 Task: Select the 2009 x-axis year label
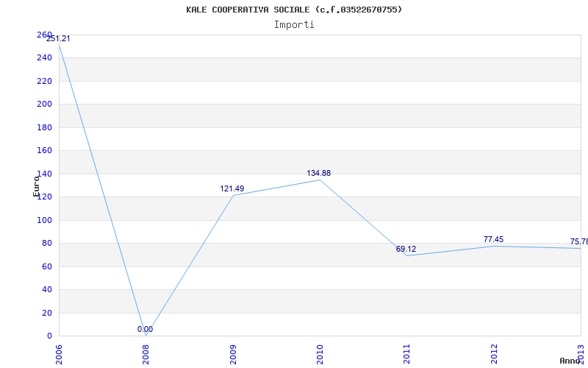(232, 354)
